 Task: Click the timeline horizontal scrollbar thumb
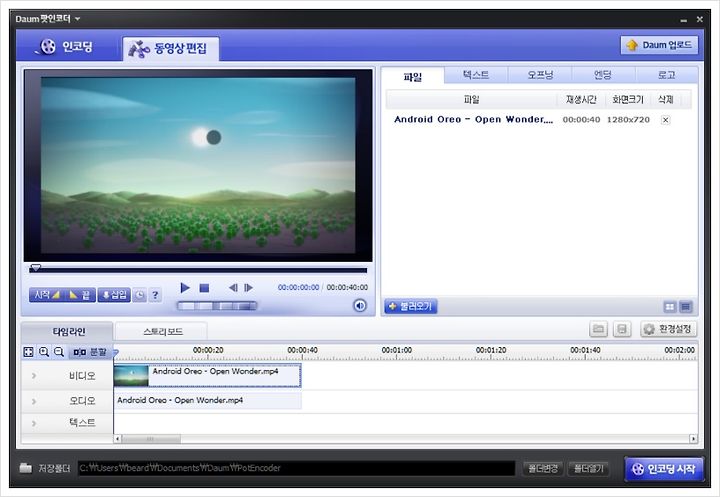pos(151,439)
